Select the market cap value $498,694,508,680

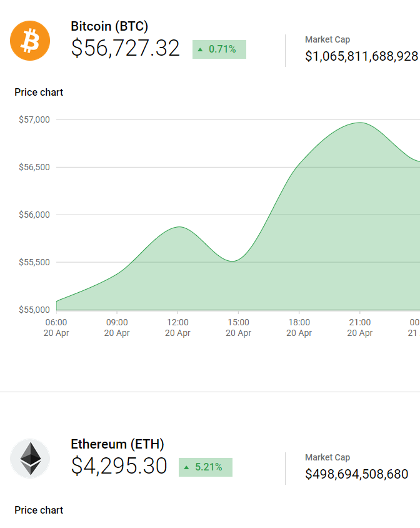coord(356,474)
